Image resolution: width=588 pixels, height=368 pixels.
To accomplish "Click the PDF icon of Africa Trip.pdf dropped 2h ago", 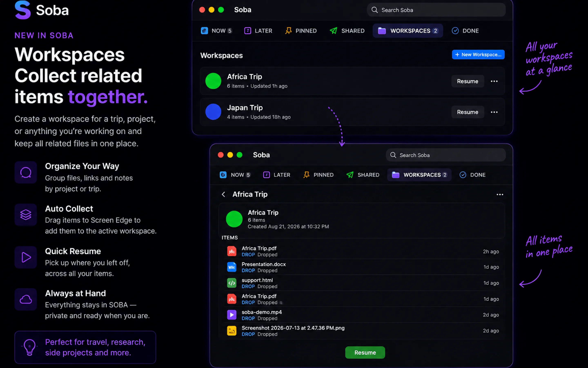I will [x=232, y=251].
